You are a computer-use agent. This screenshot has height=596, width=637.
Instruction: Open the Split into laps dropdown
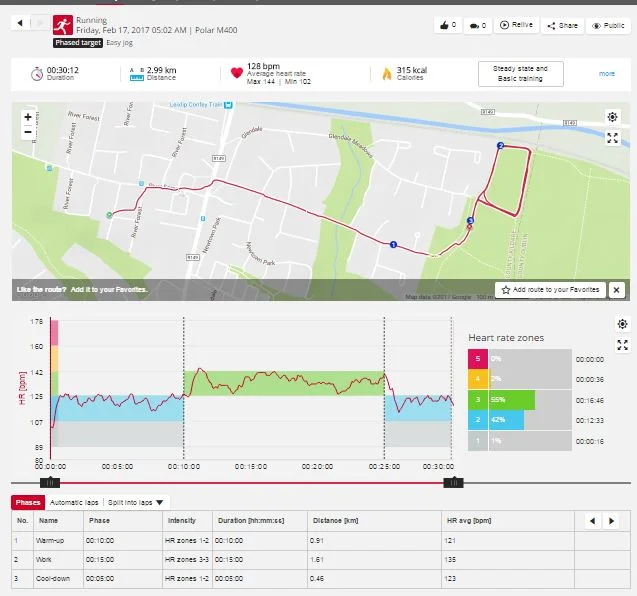coord(138,502)
